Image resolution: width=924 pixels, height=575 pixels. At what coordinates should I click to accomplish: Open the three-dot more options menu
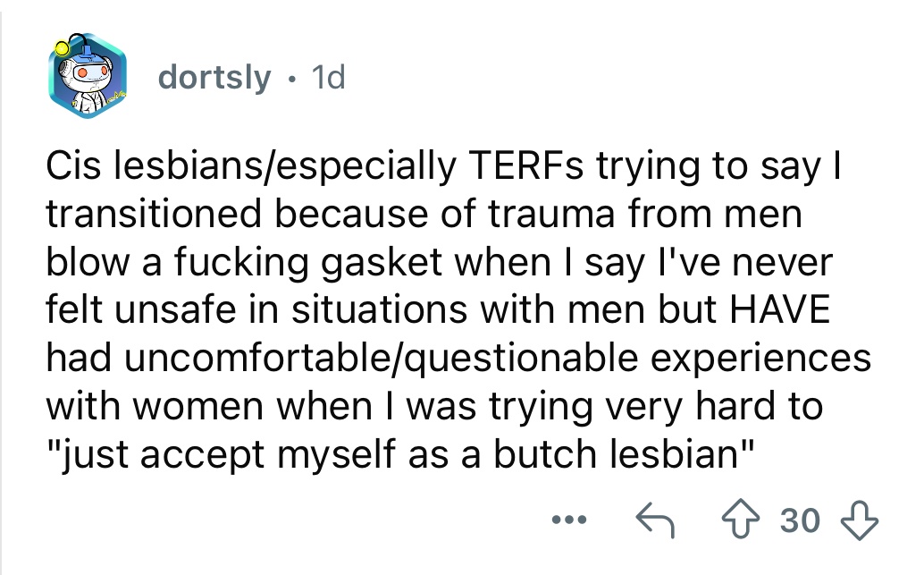click(569, 520)
